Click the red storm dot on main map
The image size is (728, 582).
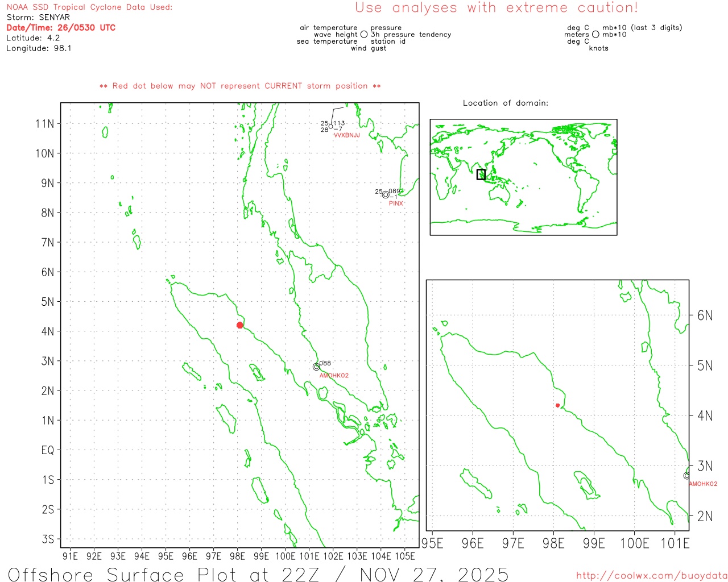pos(240,325)
